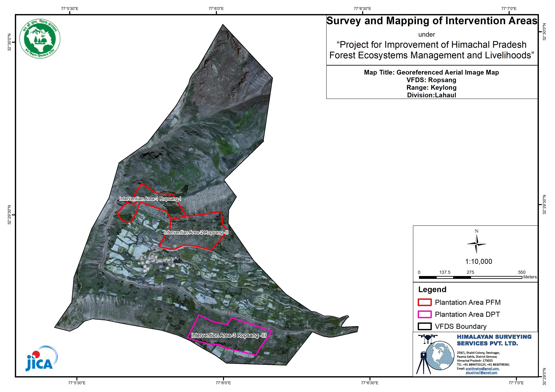The height and width of the screenshot is (392, 555).
Task: Click the '1:10,000' scale text
Action: tap(479, 262)
